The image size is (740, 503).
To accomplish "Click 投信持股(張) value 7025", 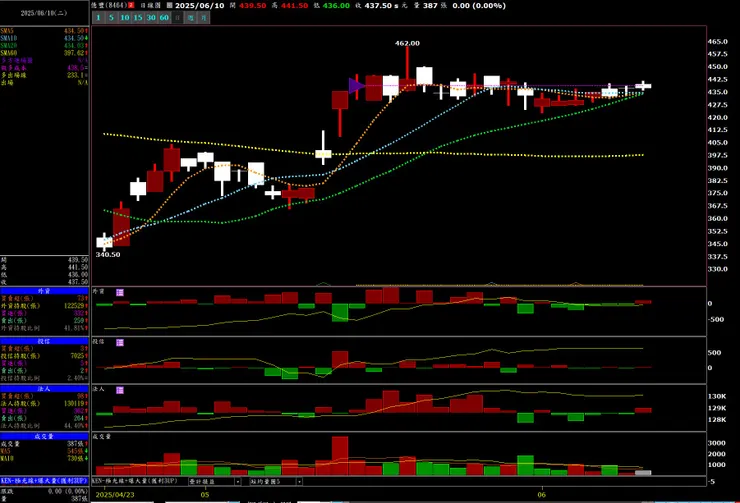I will tap(77, 356).
